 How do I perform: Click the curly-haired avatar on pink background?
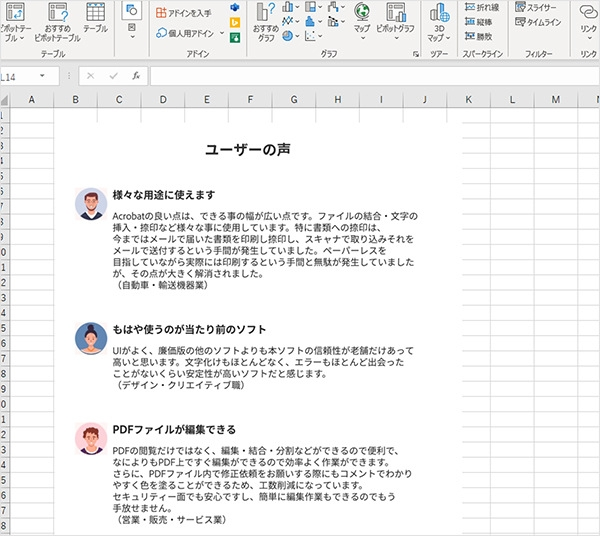coord(91,438)
